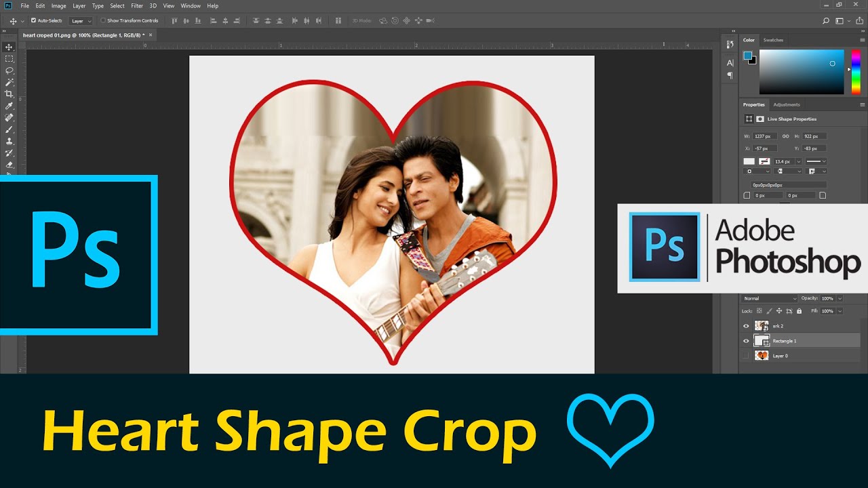Select the Magic Wand tool
Viewport: 868px width, 488px height.
point(9,82)
